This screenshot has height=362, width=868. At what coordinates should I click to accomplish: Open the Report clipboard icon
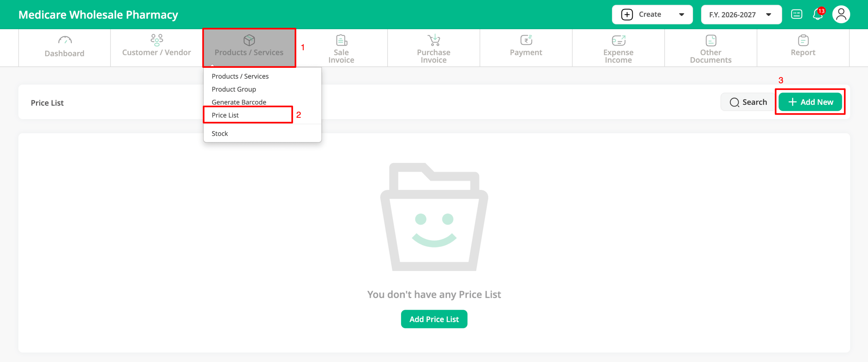[803, 40]
